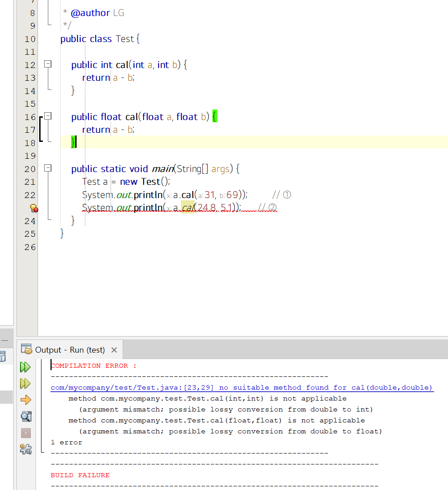Viewport: 448px width, 490px height.
Task: Click the 'BUILD FAILURE' output text
Action: click(80, 475)
